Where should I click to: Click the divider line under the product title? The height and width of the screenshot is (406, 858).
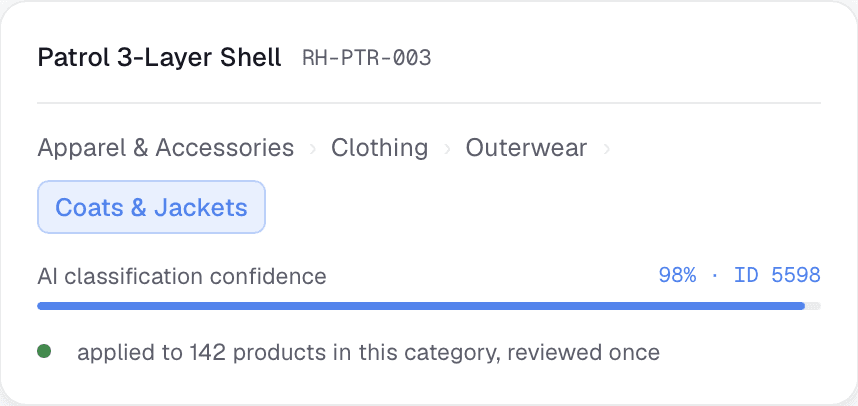coord(429,103)
